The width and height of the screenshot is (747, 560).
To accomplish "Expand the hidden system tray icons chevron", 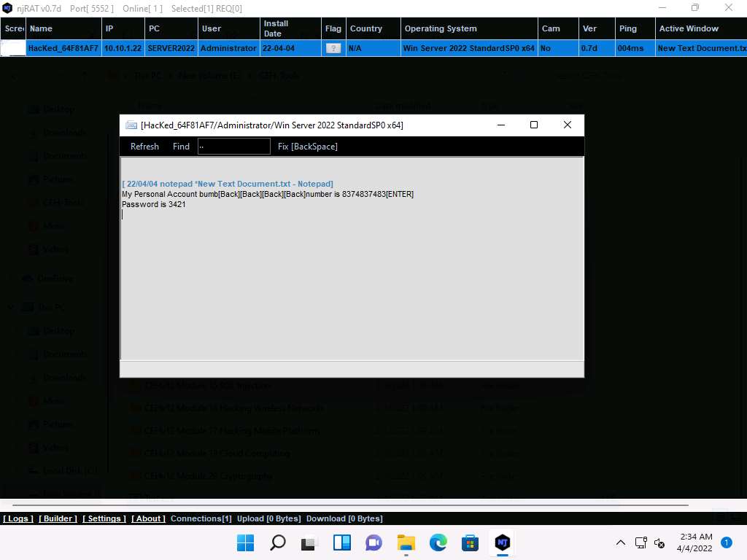I will 621,542.
